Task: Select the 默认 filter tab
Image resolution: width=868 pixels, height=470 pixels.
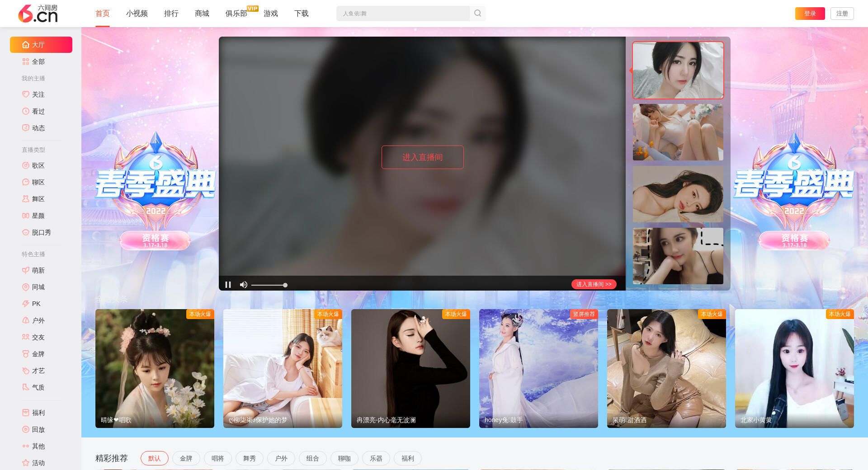Action: (x=155, y=458)
